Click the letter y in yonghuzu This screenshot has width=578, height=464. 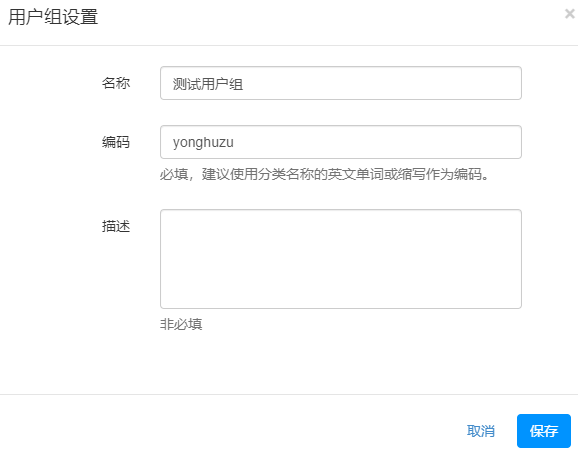pos(176,143)
